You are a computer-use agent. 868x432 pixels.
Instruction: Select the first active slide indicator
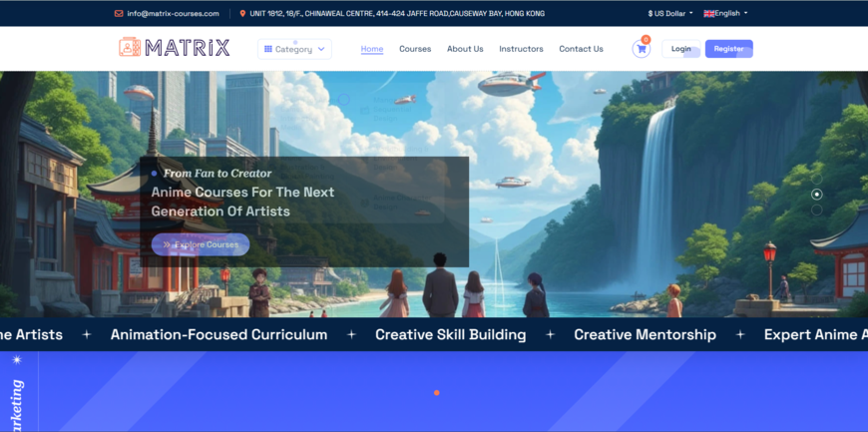click(816, 195)
